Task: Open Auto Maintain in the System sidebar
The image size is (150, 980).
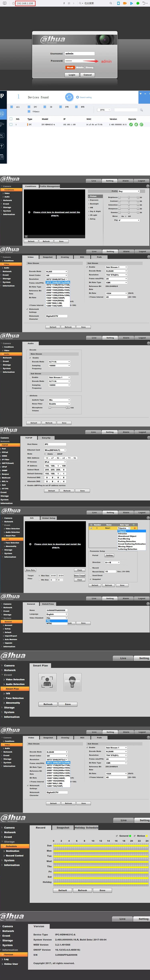Action: tap(11, 639)
